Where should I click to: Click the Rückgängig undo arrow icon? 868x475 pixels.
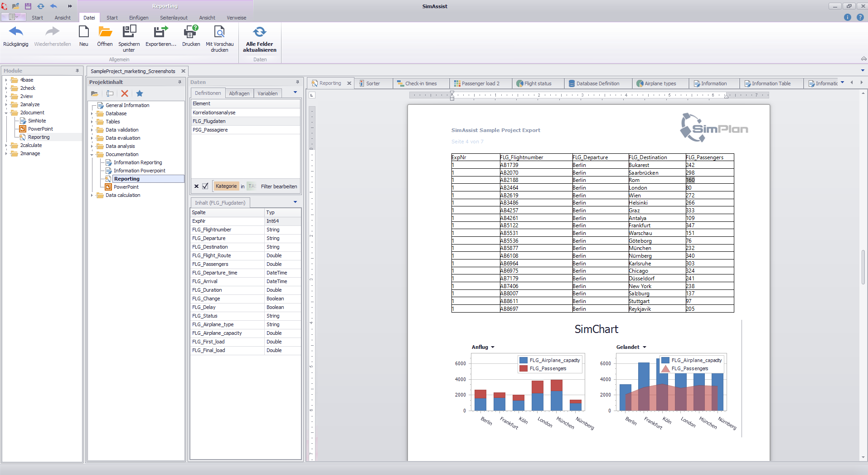coord(16,32)
